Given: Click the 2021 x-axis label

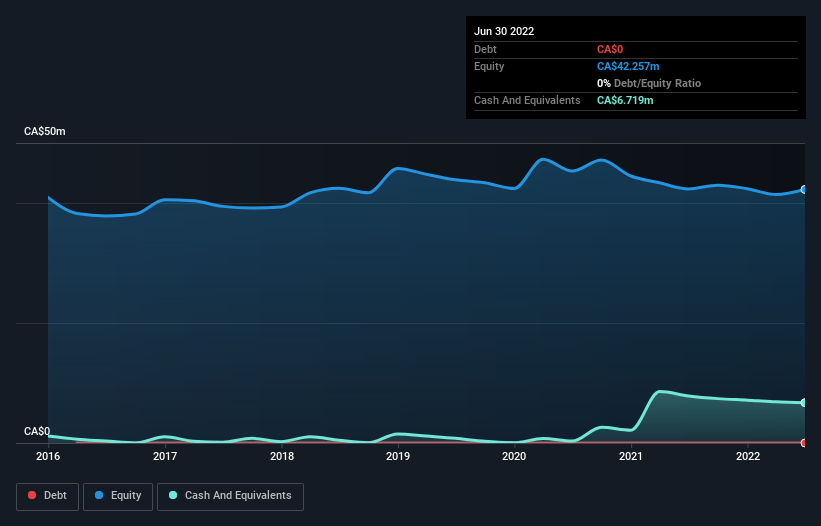Looking at the screenshot, I should pyautogui.click(x=631, y=456).
